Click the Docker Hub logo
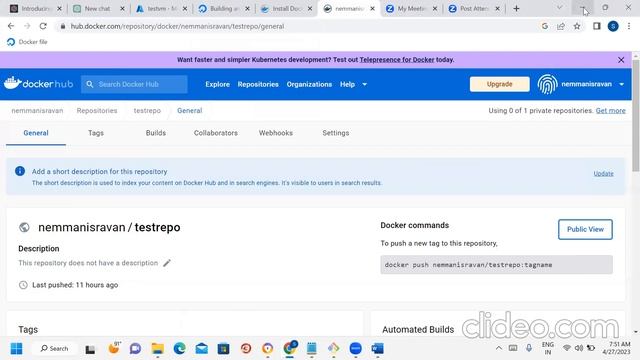Screen dimensions: 640x360 click(38, 84)
